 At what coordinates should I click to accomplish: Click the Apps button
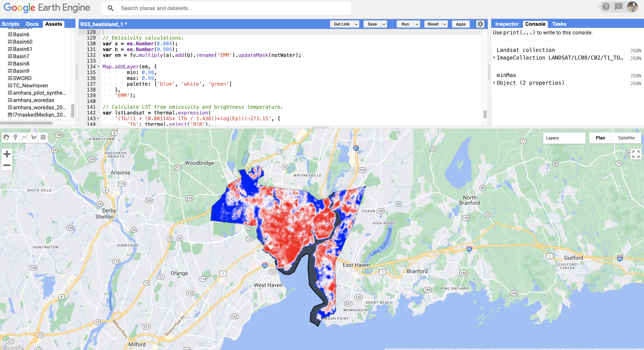(460, 24)
